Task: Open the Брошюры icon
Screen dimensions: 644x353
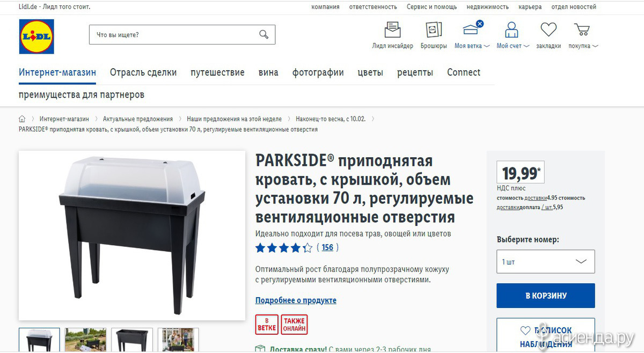Action: click(x=434, y=29)
